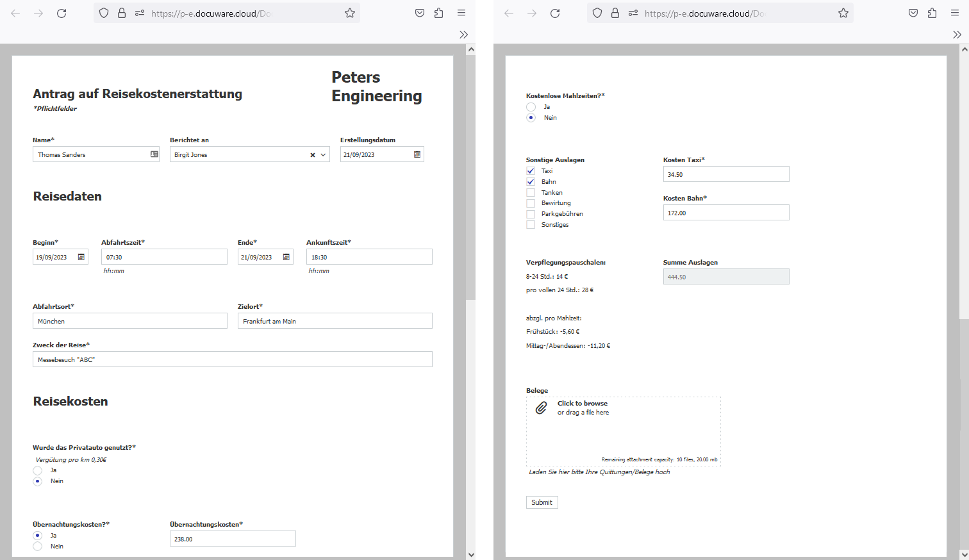The image size is (969, 560).
Task: Expand the overflow chevron in the left browser toolbar
Action: click(x=463, y=34)
